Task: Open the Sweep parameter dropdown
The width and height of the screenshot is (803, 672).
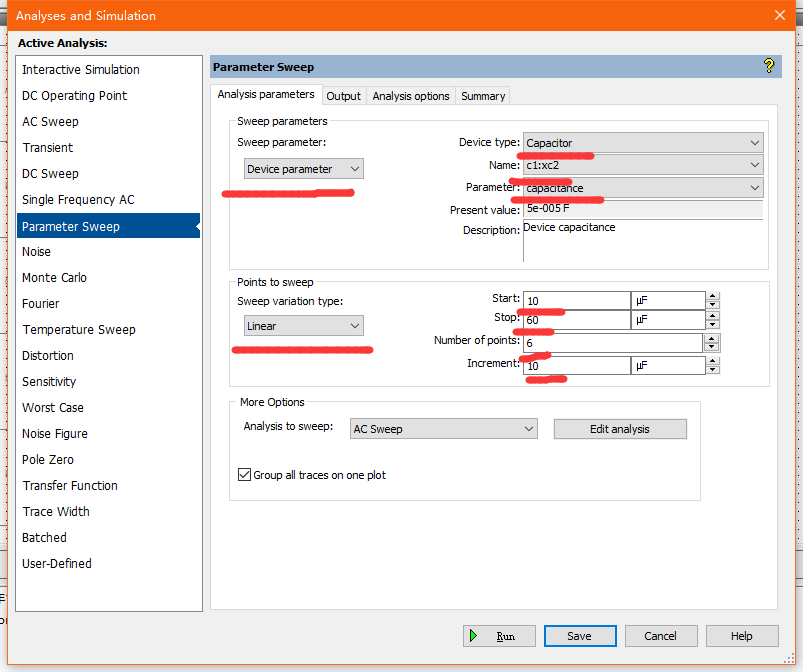Action: click(x=304, y=169)
